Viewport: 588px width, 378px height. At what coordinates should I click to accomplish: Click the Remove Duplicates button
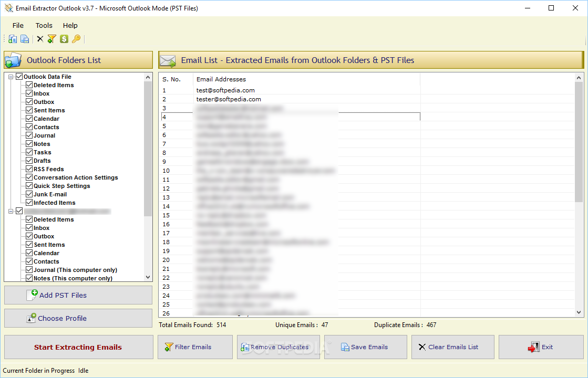coord(278,347)
